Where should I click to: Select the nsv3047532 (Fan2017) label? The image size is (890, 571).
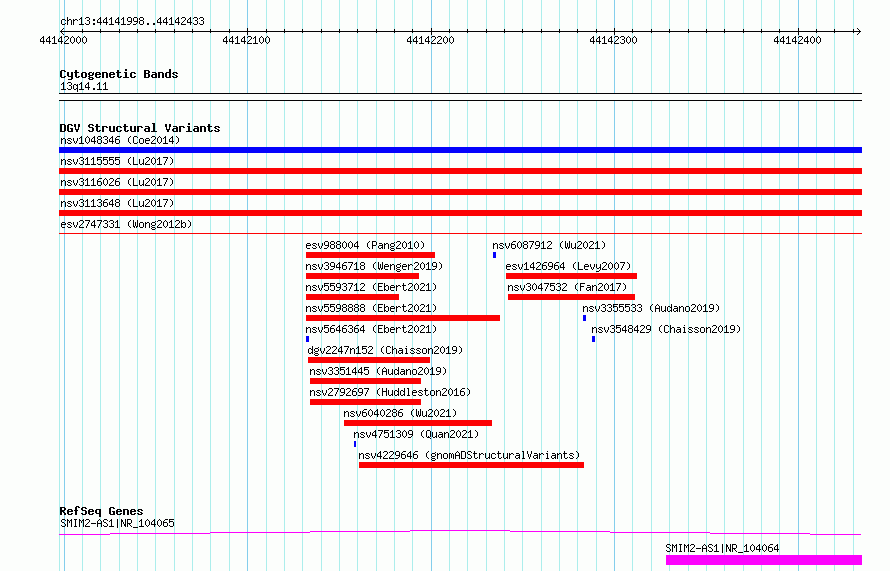567,287
